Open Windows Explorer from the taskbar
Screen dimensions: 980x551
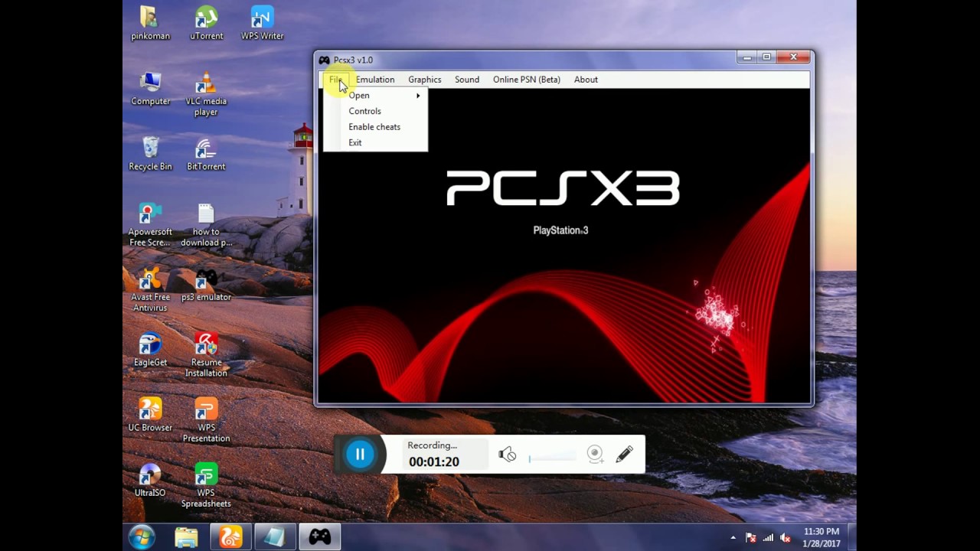(186, 537)
